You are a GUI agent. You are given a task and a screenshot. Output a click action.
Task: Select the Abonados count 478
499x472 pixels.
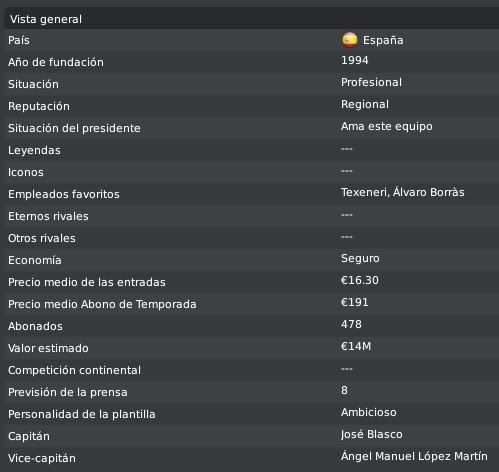(351, 324)
